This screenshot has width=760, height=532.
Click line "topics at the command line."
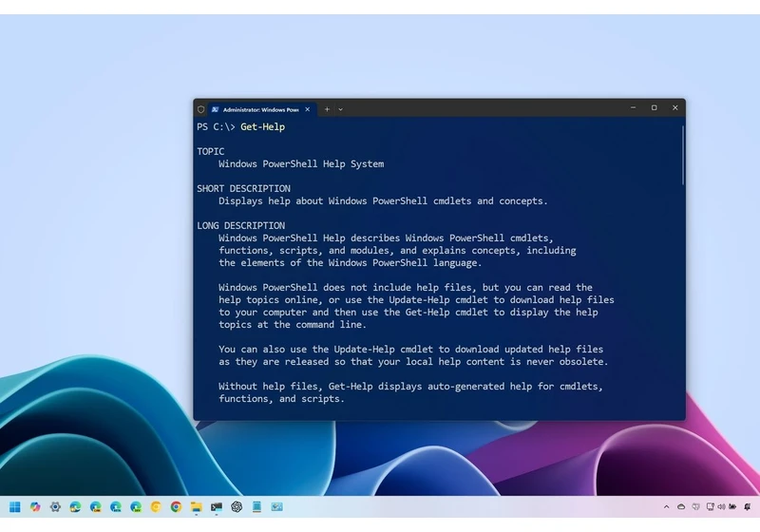pyautogui.click(x=293, y=325)
